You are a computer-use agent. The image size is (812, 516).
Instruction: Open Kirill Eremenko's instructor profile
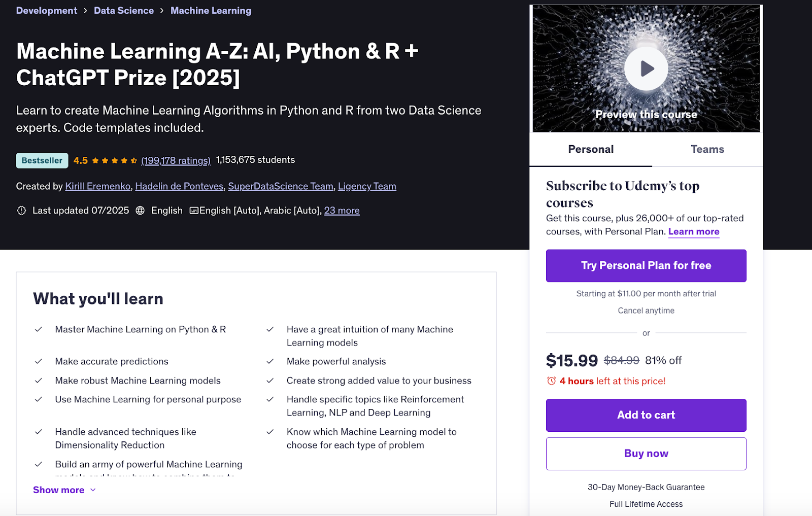point(97,186)
